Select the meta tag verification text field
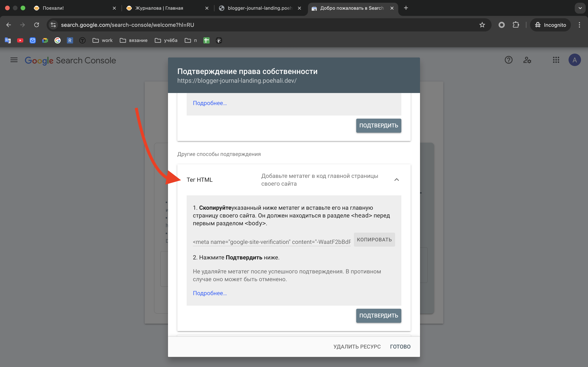This screenshot has height=367, width=588. 271,242
